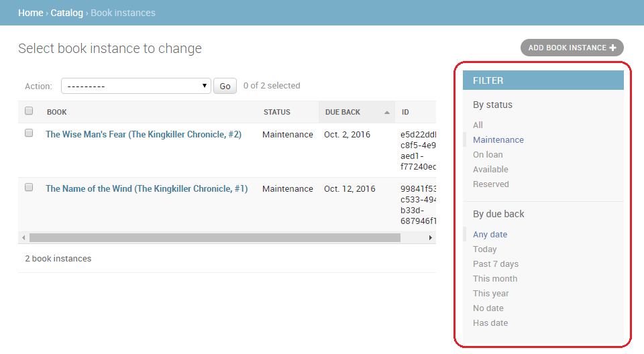Viewport: 644px width, 354px height.
Task: Filter status by On loan
Action: click(x=488, y=155)
